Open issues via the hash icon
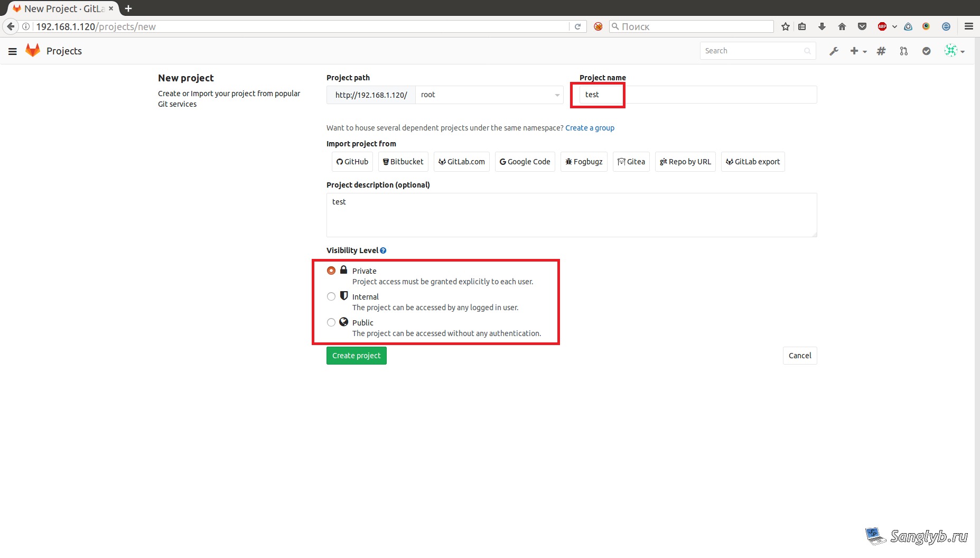This screenshot has height=558, width=980. 881,51
